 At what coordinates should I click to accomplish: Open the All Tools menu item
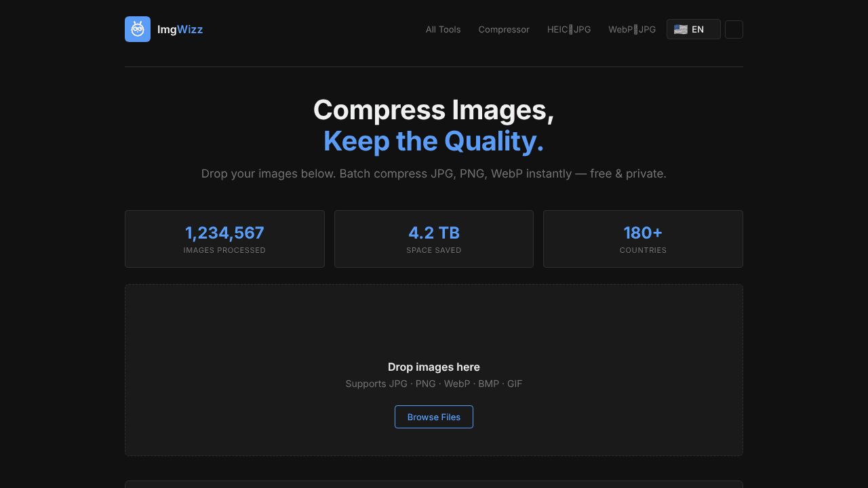tap(443, 29)
